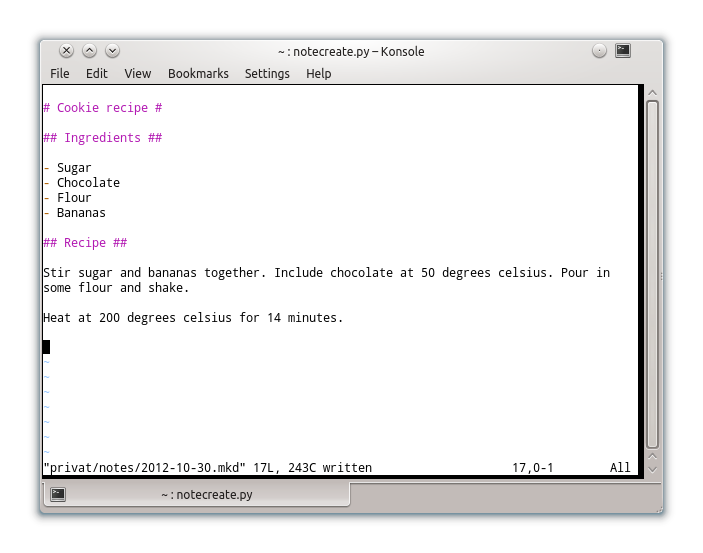
Task: Click the window title 'notecreate.py – Konsole'
Action: (351, 52)
